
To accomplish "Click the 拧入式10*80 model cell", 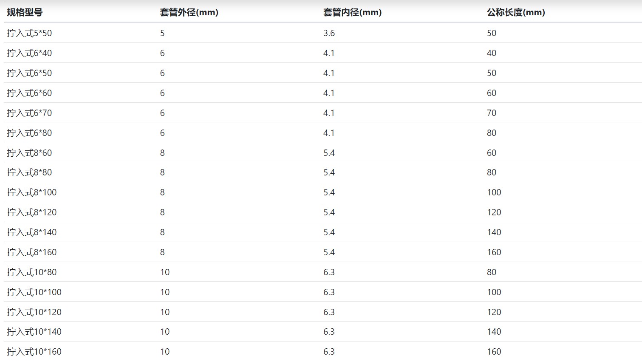I will click(32, 272).
